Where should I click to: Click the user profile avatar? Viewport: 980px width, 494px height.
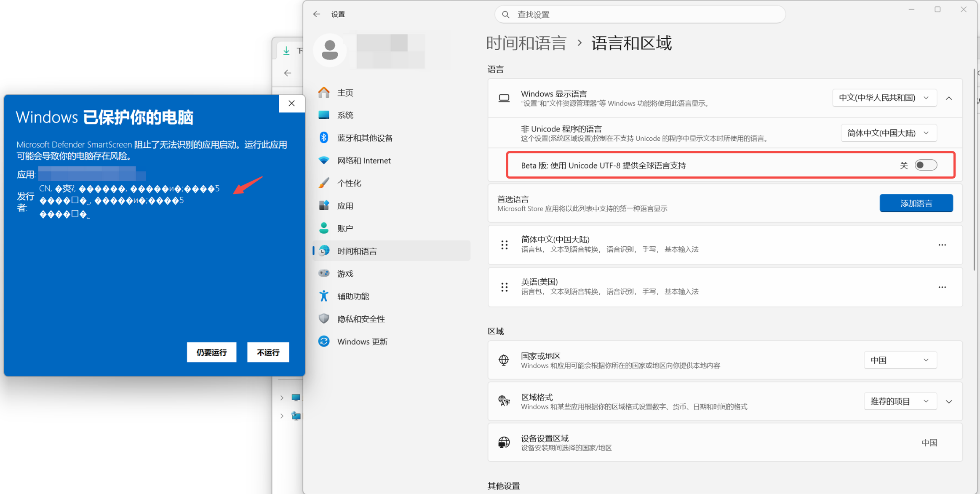pyautogui.click(x=330, y=51)
